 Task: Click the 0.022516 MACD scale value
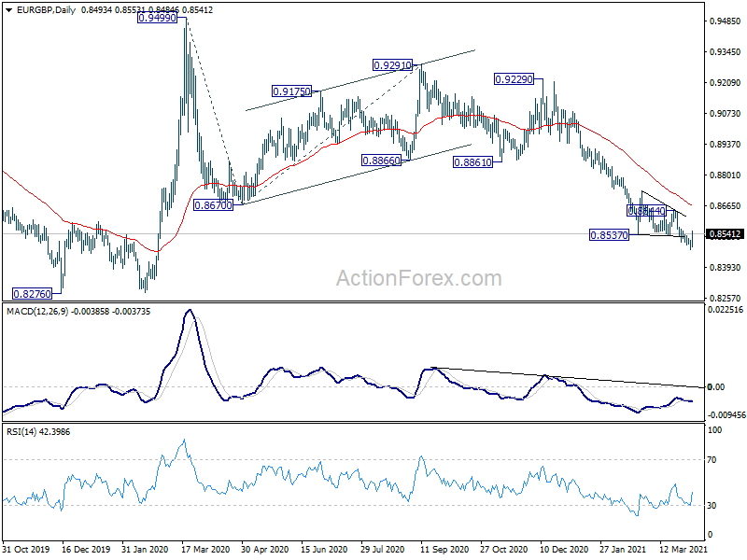[x=726, y=310]
